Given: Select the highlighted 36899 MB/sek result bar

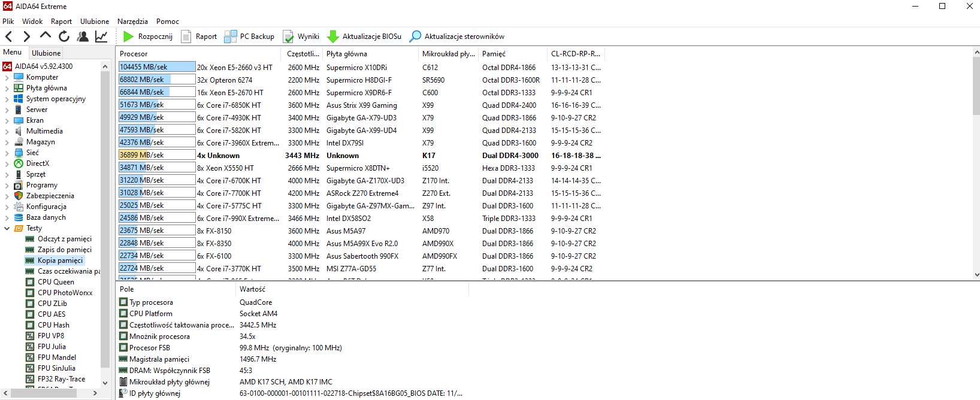Looking at the screenshot, I should point(157,155).
